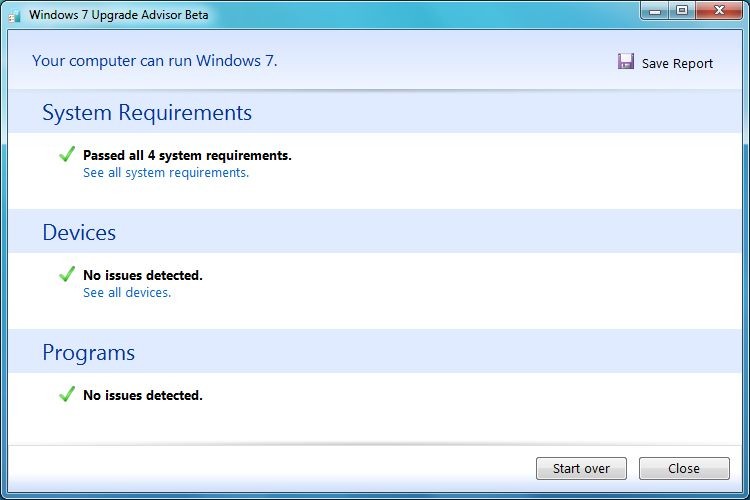
Task: Open the See all system requirements link
Action: (166, 173)
